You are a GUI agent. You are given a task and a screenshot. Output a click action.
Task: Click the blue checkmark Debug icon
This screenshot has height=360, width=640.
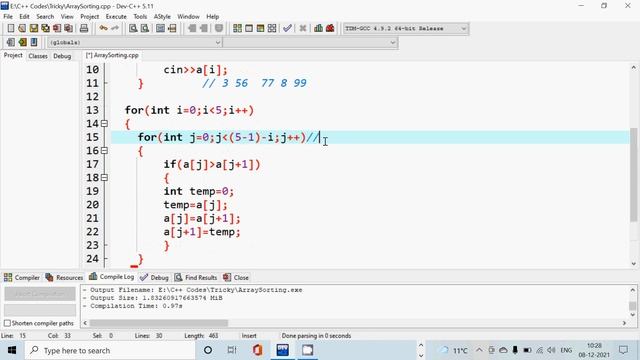(287, 28)
